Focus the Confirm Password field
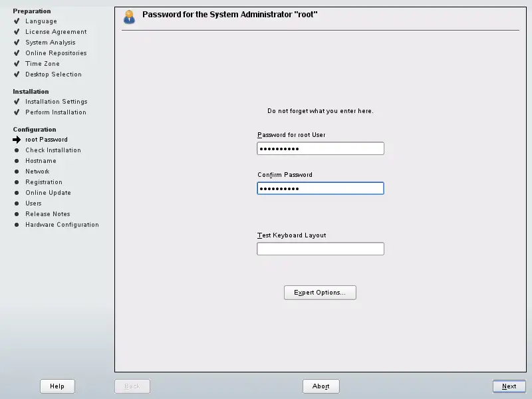This screenshot has width=532, height=399. [x=321, y=188]
